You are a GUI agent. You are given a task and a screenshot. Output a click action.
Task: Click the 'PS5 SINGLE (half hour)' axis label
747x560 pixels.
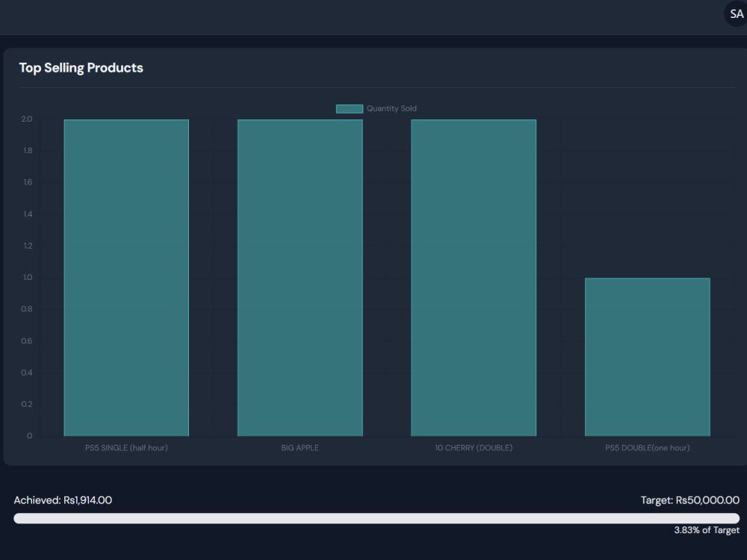(126, 447)
